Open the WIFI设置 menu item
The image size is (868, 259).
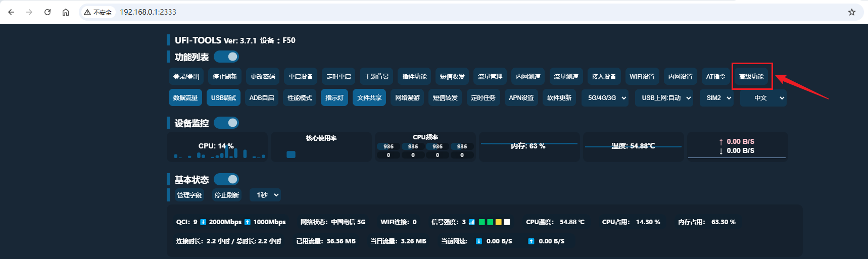tap(642, 77)
